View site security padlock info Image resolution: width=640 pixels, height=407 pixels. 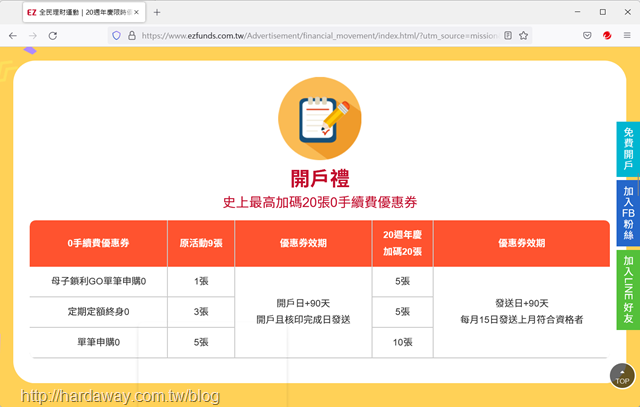tap(132, 36)
